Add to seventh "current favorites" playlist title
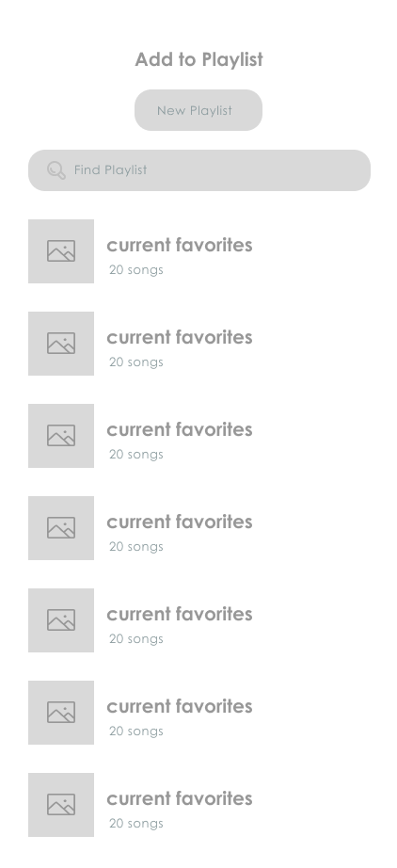Viewport: 397px width, 868px height. pos(179,798)
